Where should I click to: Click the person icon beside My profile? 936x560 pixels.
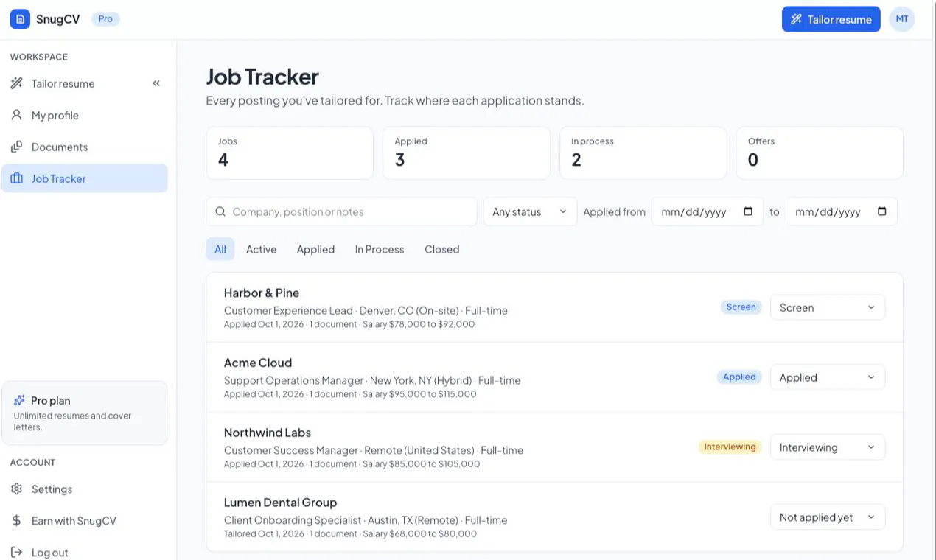tap(16, 115)
